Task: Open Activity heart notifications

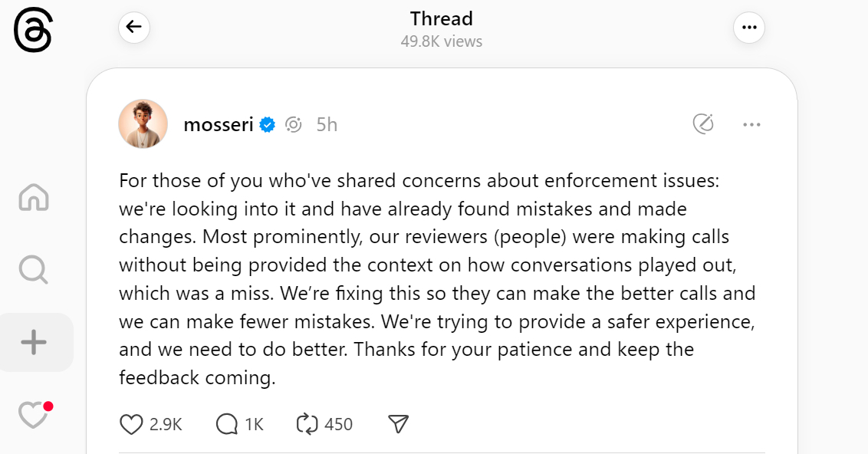Action: (x=33, y=415)
